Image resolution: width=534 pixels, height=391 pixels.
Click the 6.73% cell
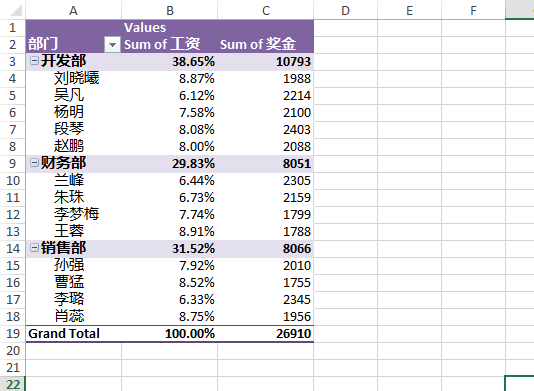(x=170, y=197)
